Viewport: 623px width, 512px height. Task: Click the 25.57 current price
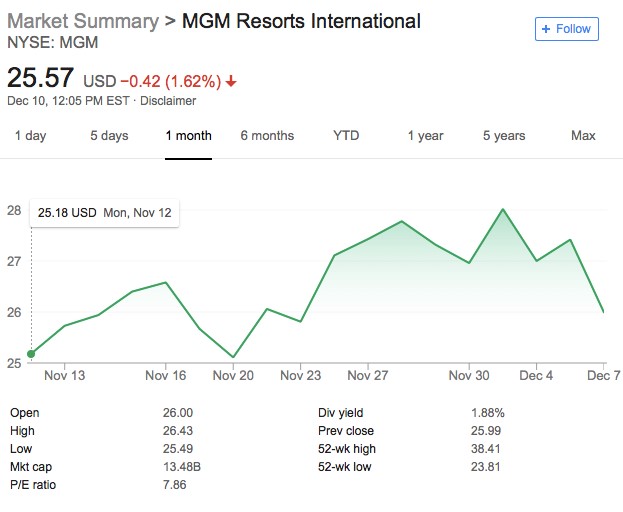41,78
